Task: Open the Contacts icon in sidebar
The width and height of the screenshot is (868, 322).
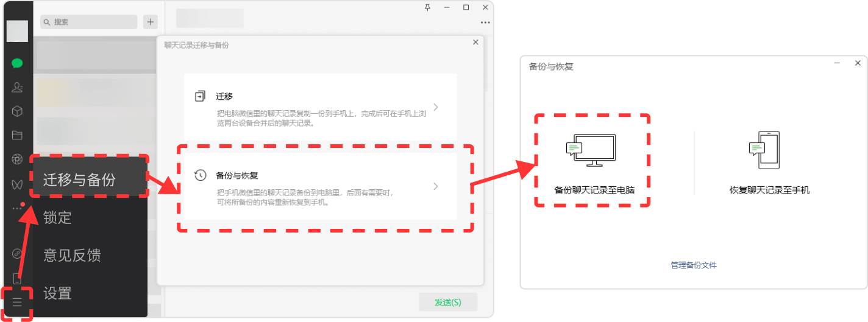Action: (17, 87)
